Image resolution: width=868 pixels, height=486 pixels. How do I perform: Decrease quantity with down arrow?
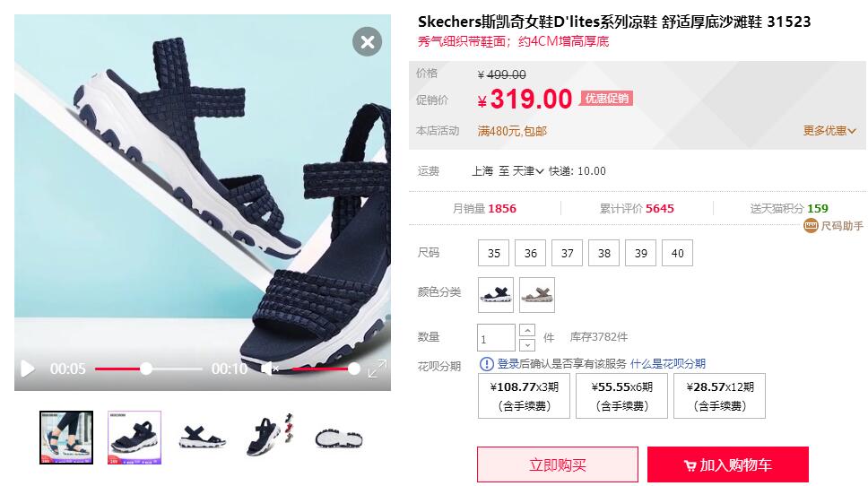point(527,345)
